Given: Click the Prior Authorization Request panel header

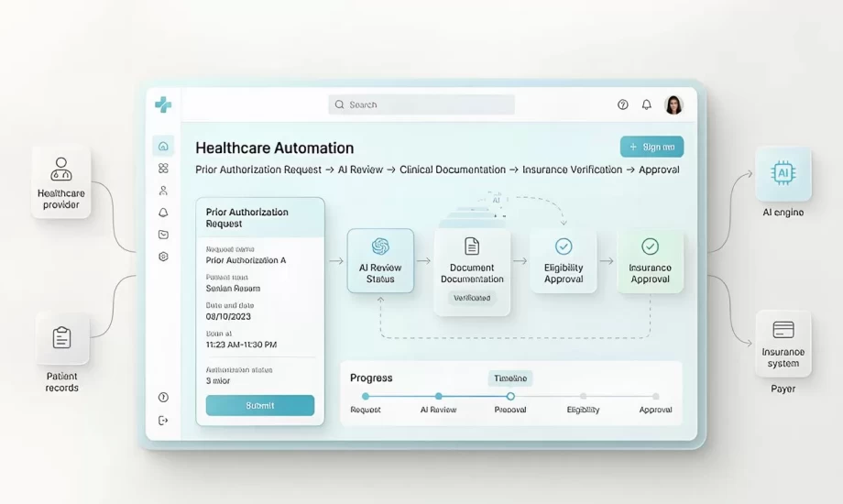Looking at the screenshot, I should click(x=260, y=218).
